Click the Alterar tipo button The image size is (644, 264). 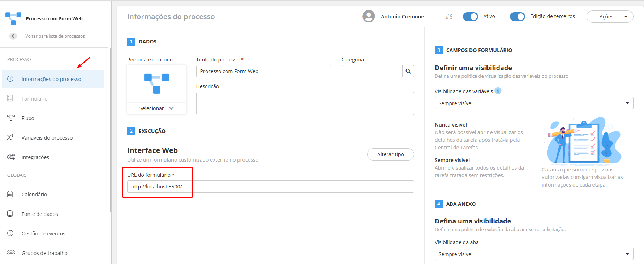tap(391, 154)
